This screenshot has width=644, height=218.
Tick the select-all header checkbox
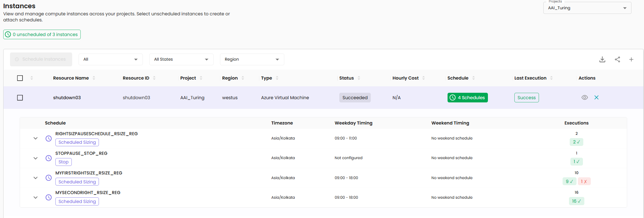pos(20,78)
